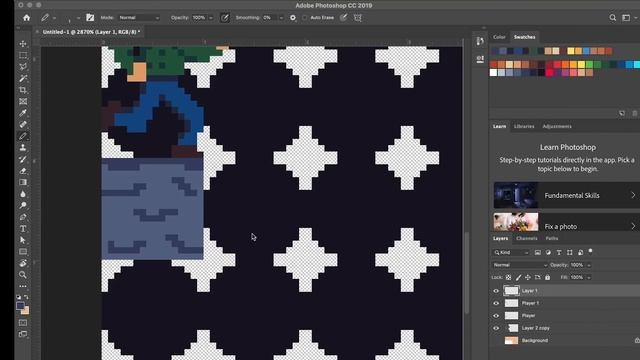Go to the Home screen
Viewport: 640px width, 360px height.
[x=27, y=18]
